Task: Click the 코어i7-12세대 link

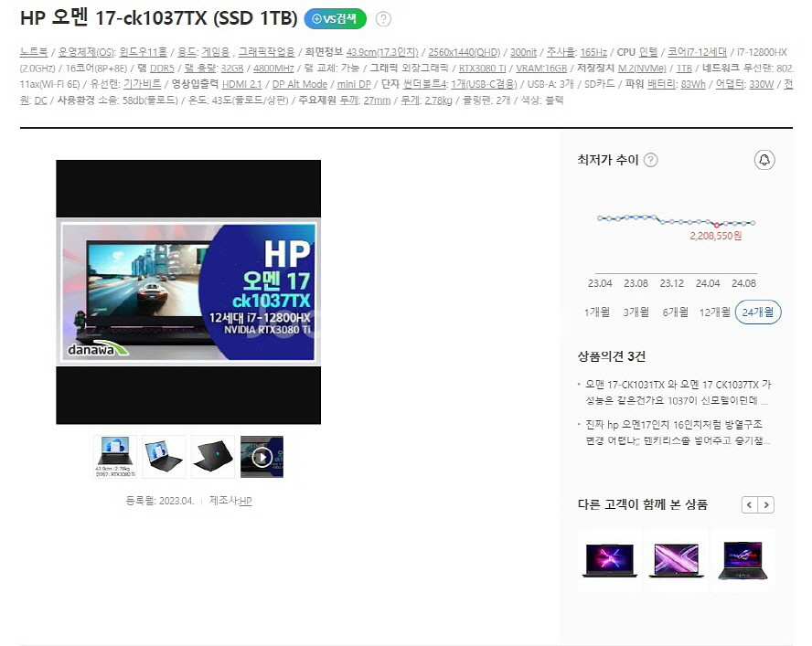Action: [x=697, y=52]
